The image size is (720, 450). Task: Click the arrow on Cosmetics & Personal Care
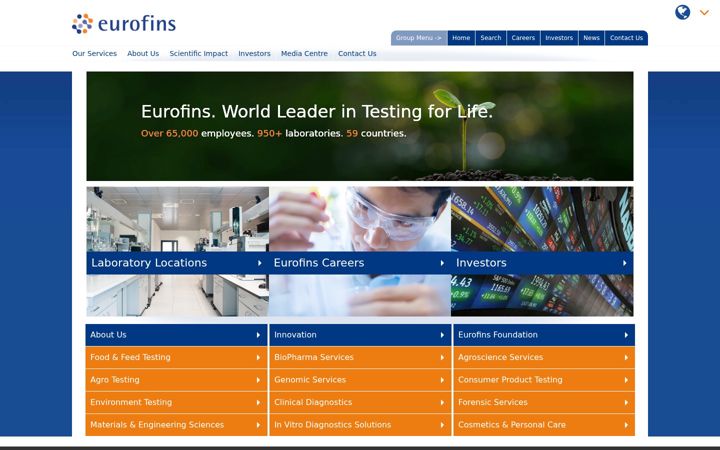(626, 425)
